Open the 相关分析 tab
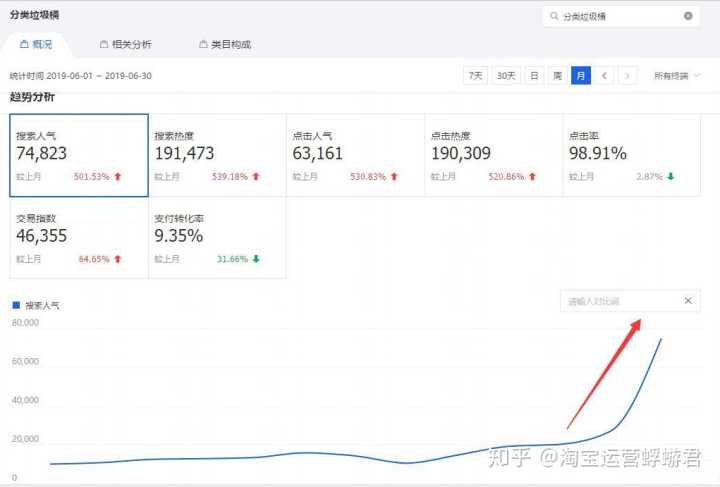Viewport: 720px width, 487px height. pos(125,45)
